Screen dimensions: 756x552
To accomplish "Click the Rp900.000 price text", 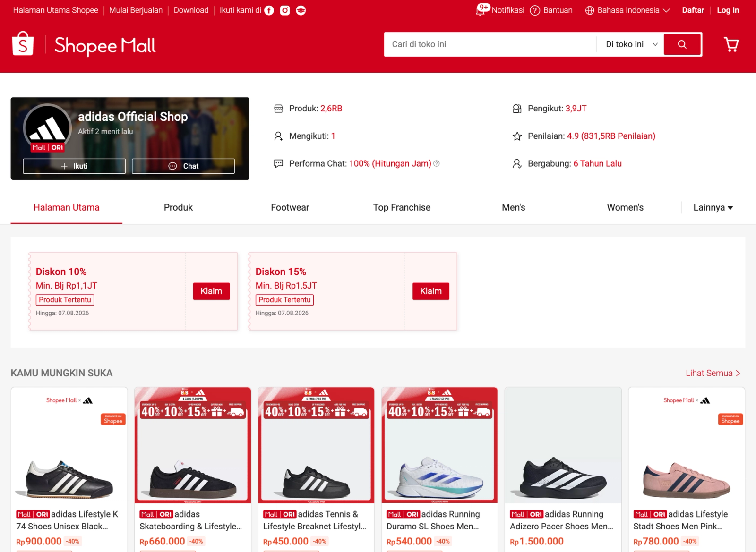I will tap(39, 541).
